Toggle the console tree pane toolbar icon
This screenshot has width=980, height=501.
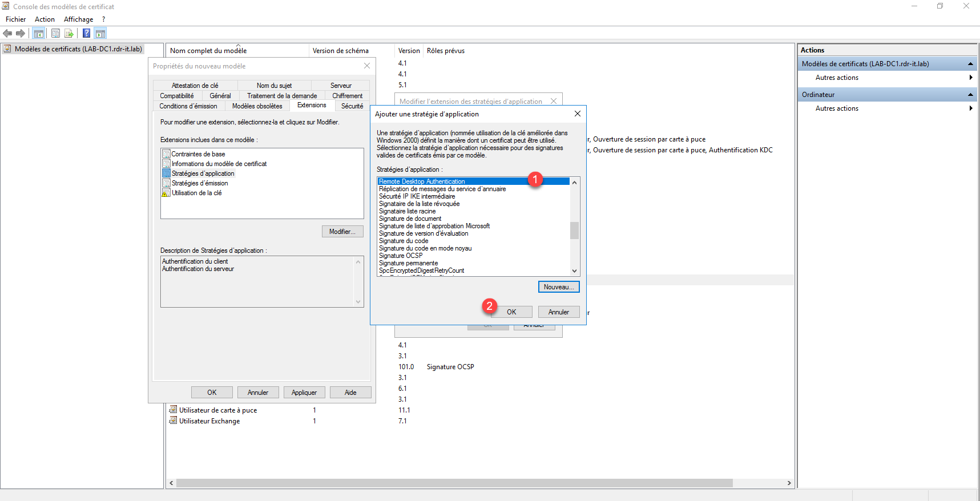tap(39, 33)
